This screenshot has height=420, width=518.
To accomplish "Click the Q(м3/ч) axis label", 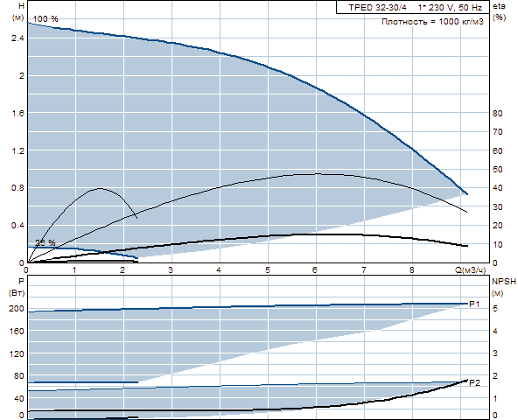I will (x=471, y=270).
